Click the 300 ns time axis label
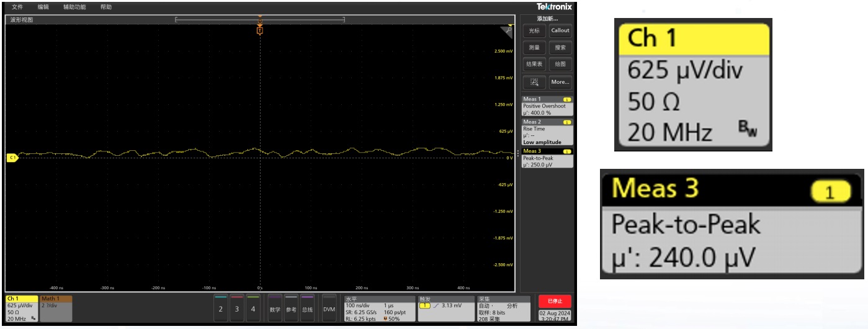The width and height of the screenshot is (868, 329). coord(413,288)
